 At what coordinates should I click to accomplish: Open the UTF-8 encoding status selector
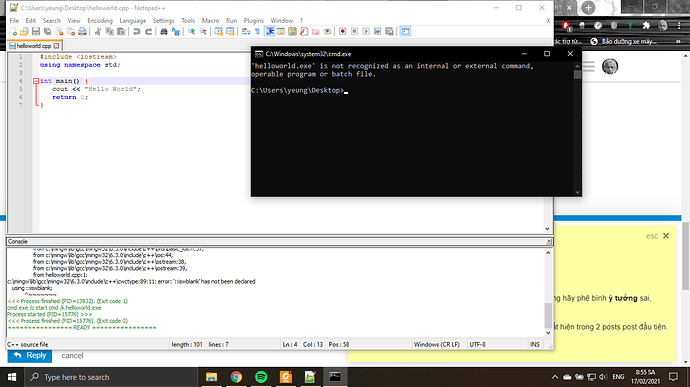coord(477,345)
